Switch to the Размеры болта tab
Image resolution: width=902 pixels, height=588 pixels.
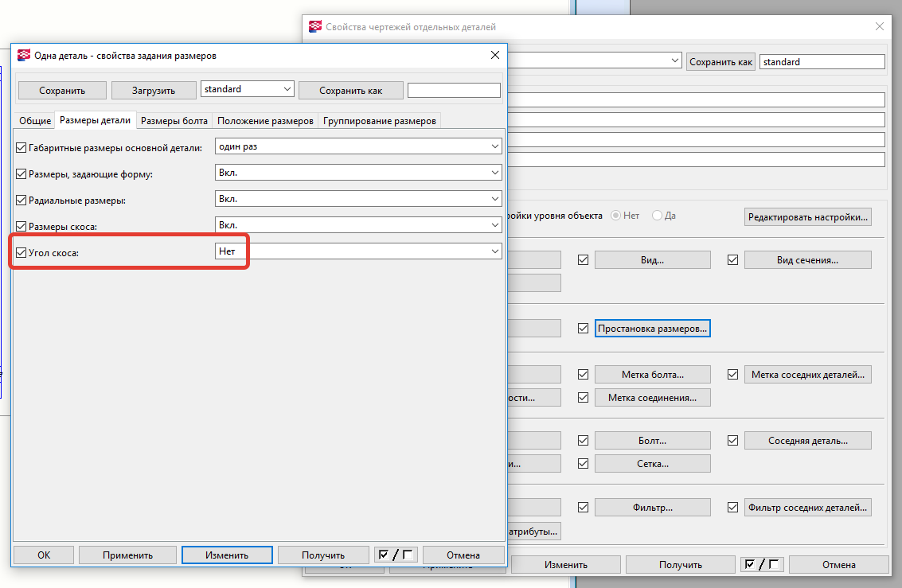(174, 121)
